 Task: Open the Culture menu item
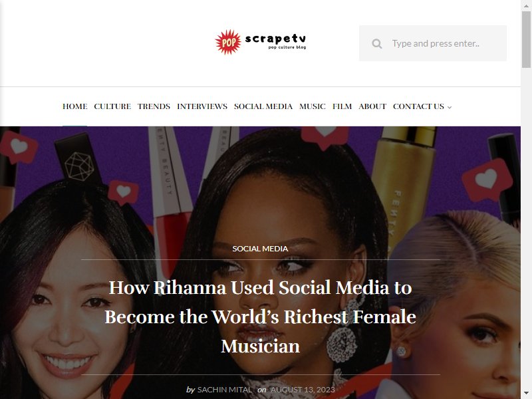112,106
